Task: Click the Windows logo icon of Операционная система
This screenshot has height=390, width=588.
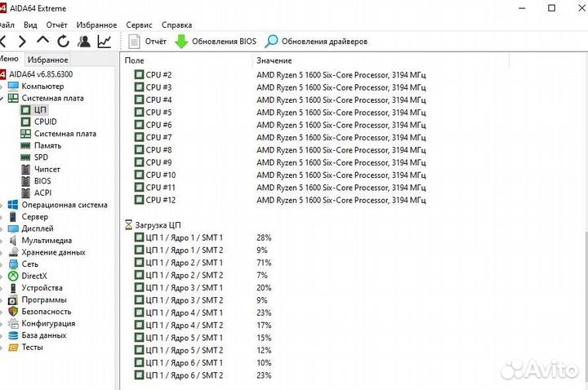Action: 13,205
